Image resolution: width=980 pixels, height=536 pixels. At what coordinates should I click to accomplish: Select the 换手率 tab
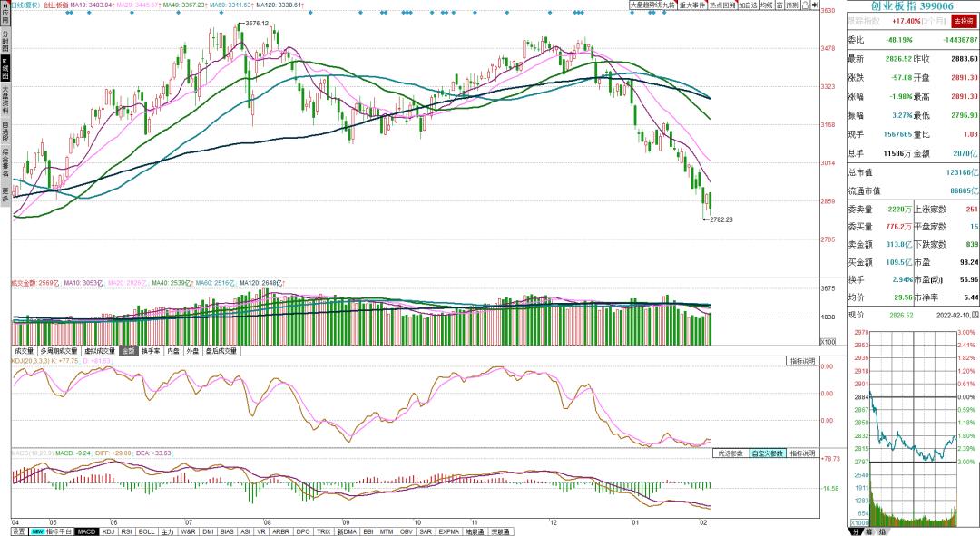point(151,351)
